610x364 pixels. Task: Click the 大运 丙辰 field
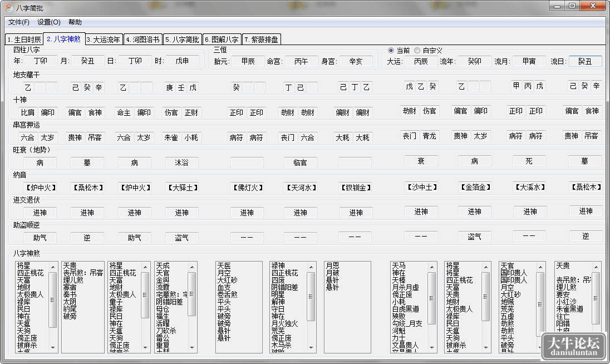point(421,61)
